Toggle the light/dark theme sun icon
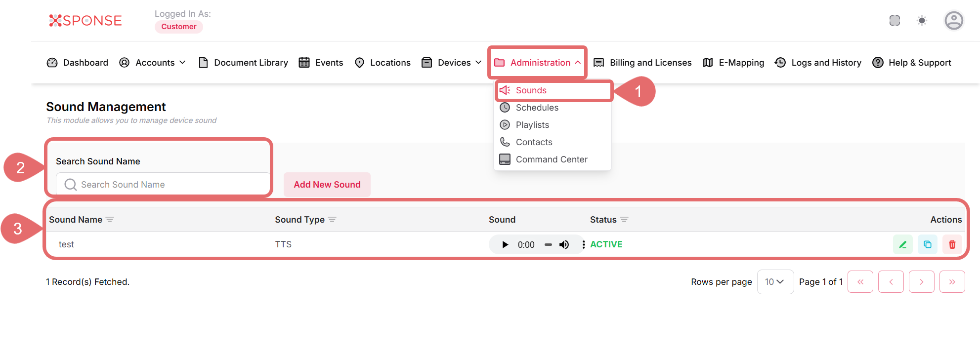 click(x=922, y=21)
